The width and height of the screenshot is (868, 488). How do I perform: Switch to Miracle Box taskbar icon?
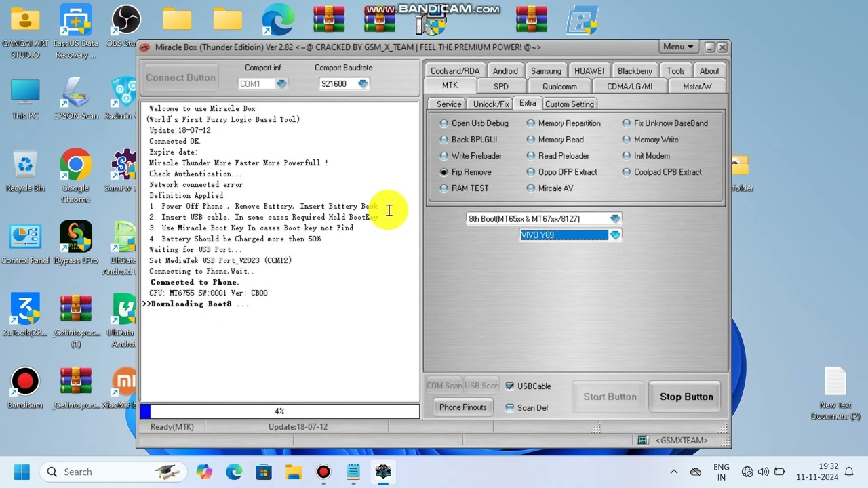tap(383, 472)
